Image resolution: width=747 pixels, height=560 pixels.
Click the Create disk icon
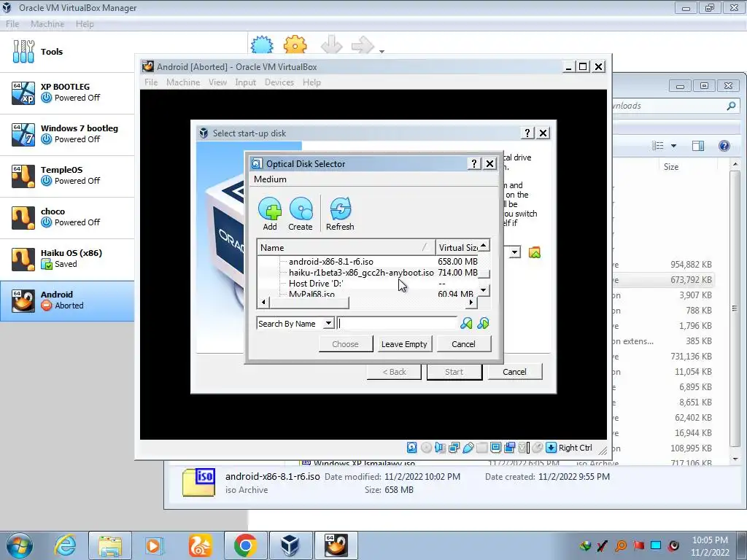point(301,209)
